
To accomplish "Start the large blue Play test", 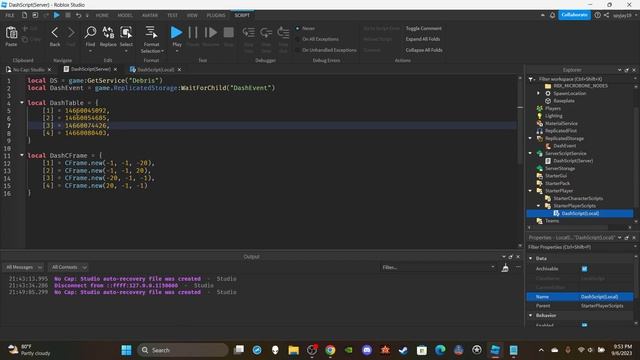I will point(176,32).
